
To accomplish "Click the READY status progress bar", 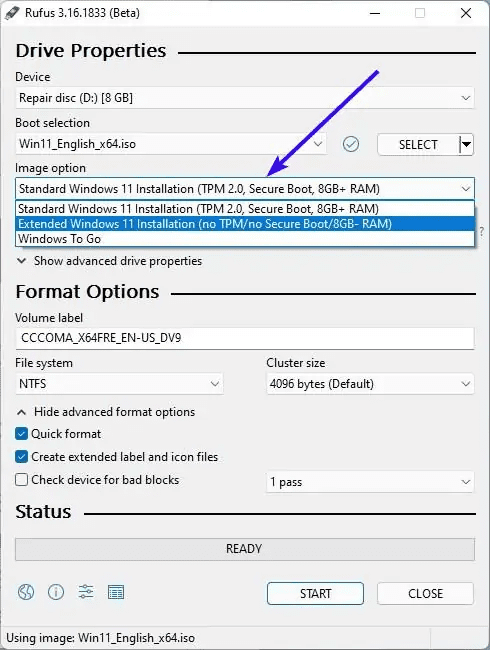I will 245,549.
